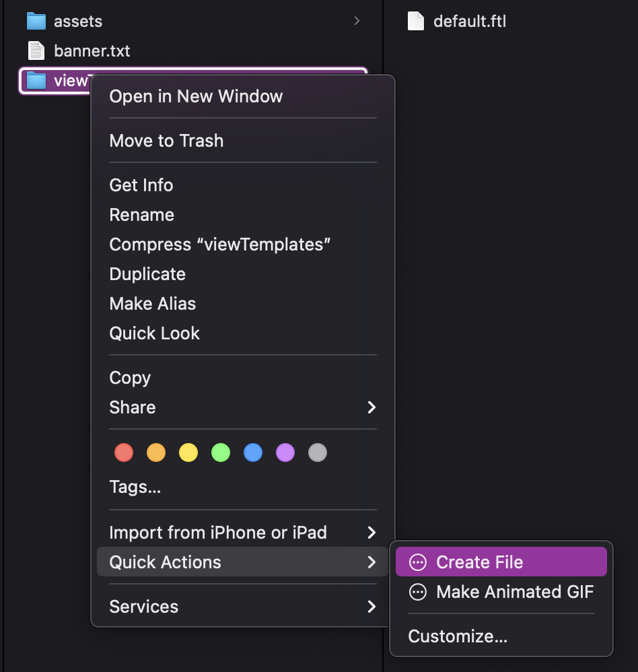Click the banner.txt document icon
Viewport: 638px width, 672px height.
[x=36, y=51]
